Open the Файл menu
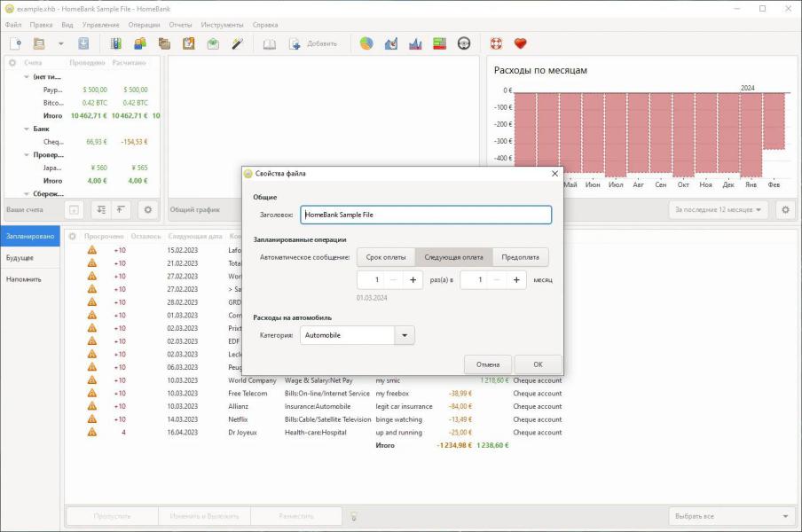 pos(13,25)
